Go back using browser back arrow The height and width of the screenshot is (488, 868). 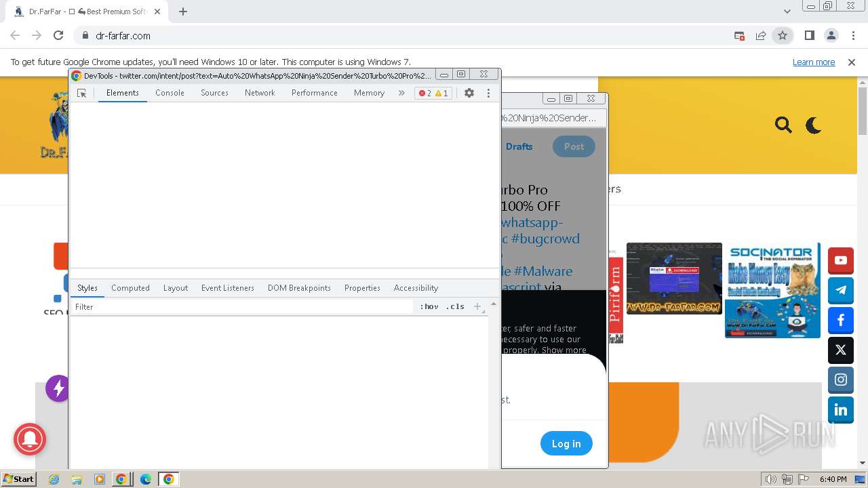coord(15,36)
